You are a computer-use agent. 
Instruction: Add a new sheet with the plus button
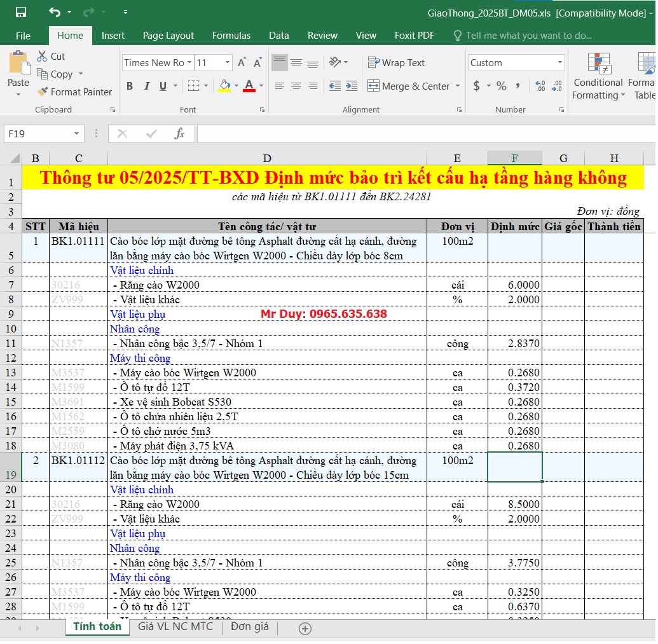tap(305, 628)
